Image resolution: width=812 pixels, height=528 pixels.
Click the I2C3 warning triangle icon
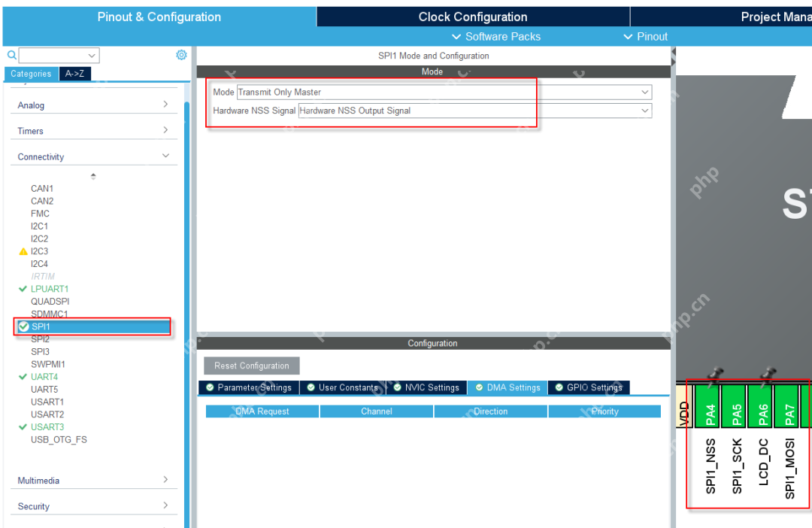(23, 251)
